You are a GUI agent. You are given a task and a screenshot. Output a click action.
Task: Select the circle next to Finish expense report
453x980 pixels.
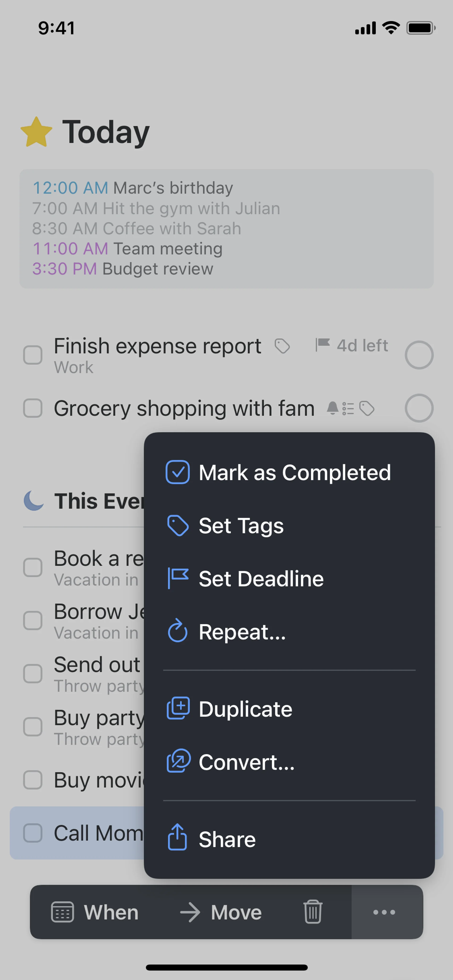click(419, 355)
